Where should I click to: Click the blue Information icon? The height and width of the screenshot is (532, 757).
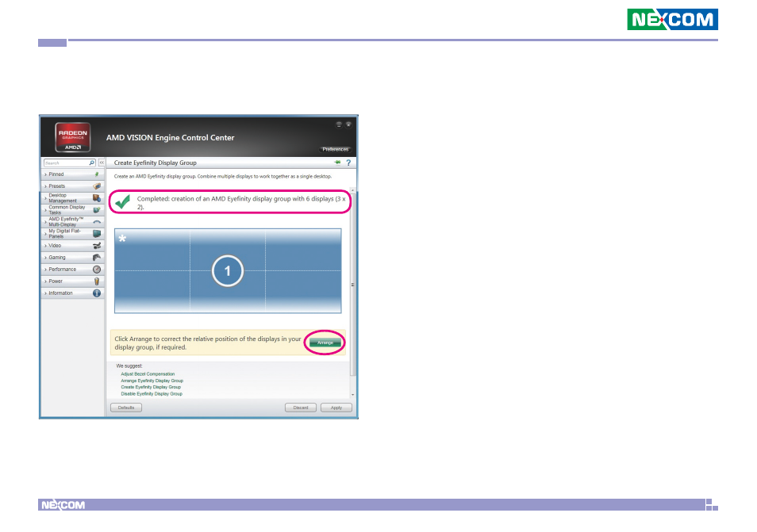point(97,293)
